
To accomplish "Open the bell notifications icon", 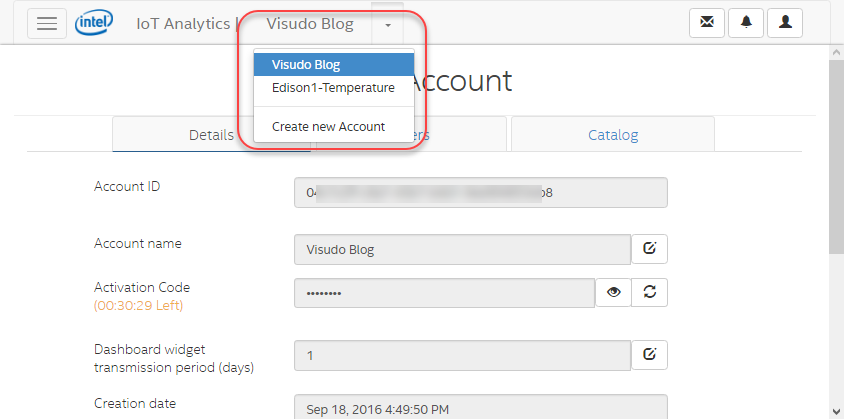I will [746, 23].
